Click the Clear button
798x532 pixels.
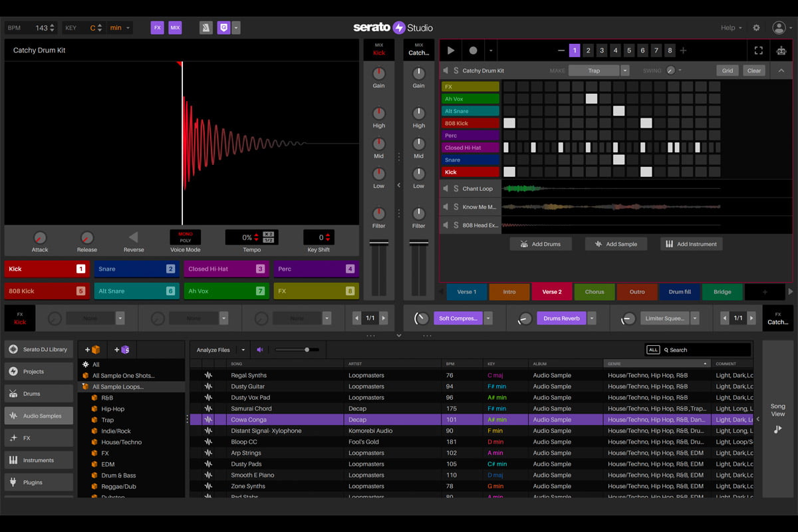pos(754,70)
